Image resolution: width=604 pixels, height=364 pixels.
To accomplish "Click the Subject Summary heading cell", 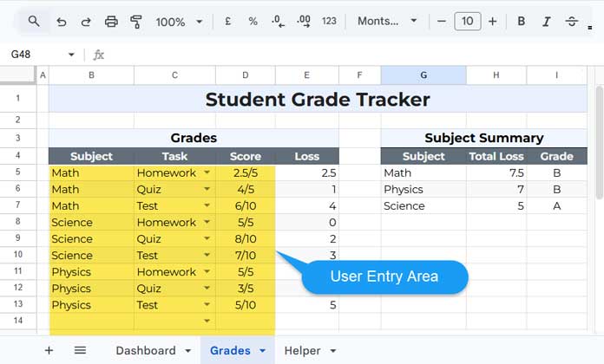I will pyautogui.click(x=484, y=138).
